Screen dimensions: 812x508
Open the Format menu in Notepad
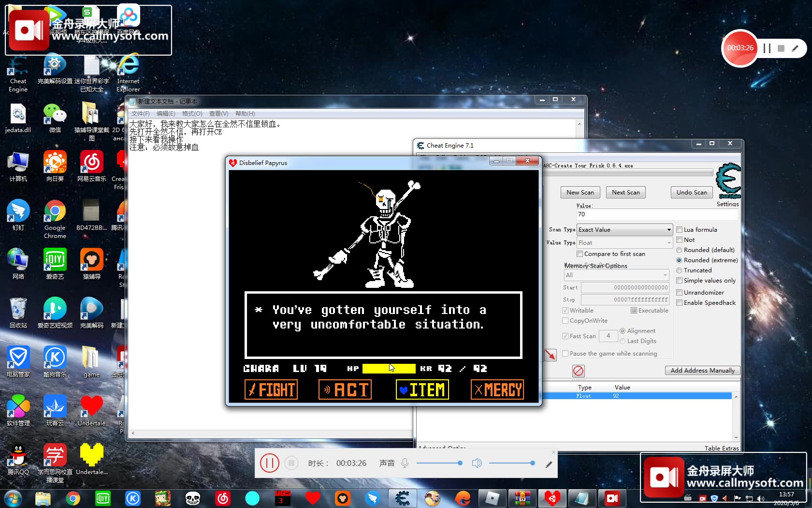192,114
